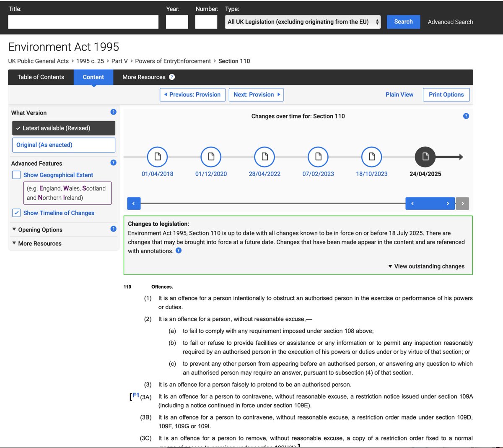Go to Next: Provision

[256, 95]
